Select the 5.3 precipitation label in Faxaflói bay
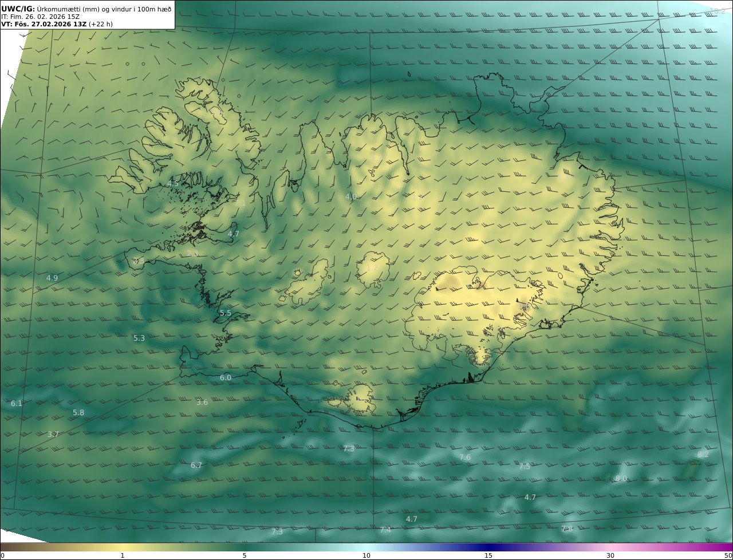Image resolution: width=733 pixels, height=560 pixels. point(139,338)
